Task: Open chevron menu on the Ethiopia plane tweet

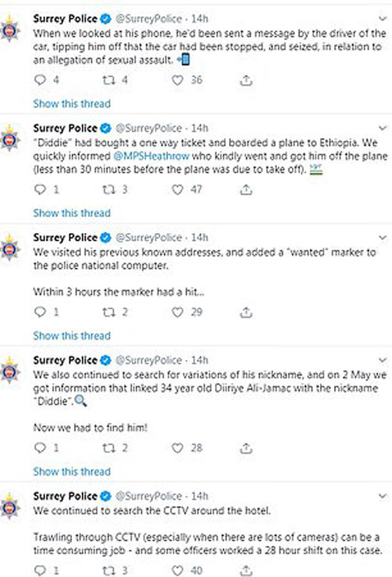Action: [383, 128]
